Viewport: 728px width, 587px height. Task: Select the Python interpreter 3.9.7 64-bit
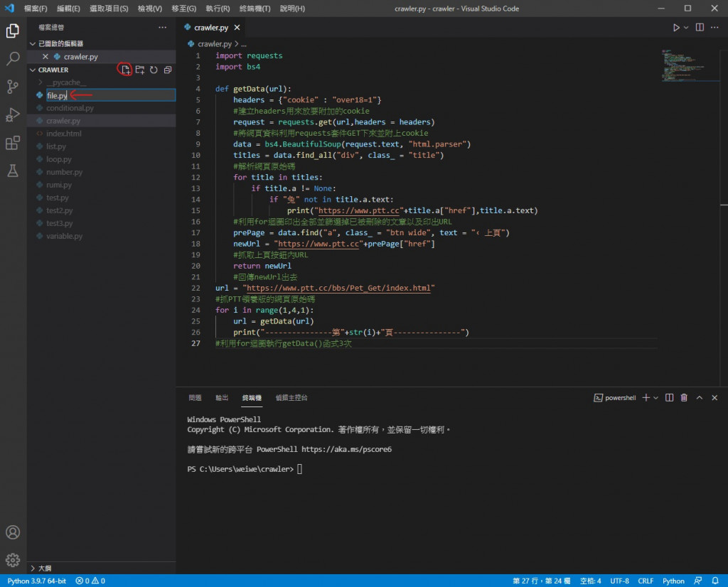click(x=37, y=581)
